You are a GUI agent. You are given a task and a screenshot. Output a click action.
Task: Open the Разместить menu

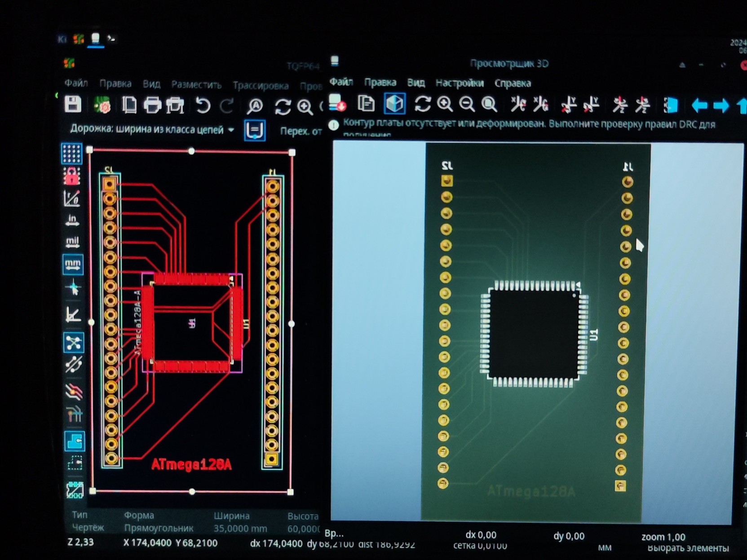pyautogui.click(x=196, y=84)
